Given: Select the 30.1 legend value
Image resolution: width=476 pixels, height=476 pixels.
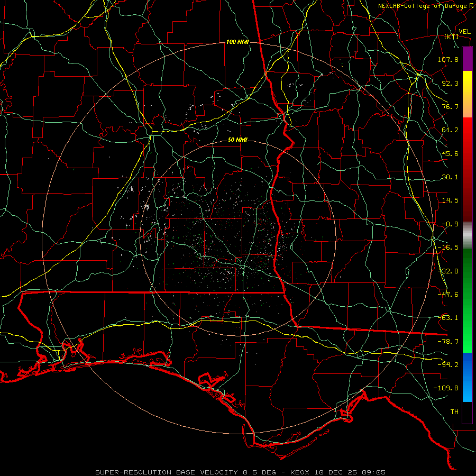Looking at the screenshot, I should [450, 177].
